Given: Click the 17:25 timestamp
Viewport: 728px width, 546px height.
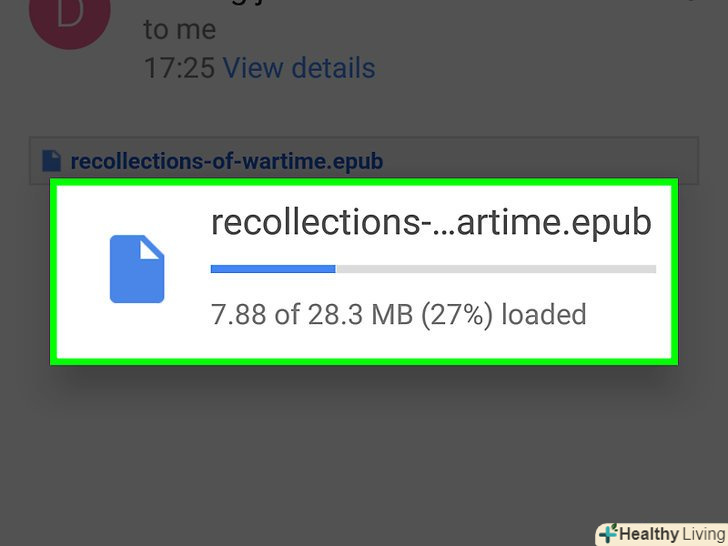Looking at the screenshot, I should (179, 68).
